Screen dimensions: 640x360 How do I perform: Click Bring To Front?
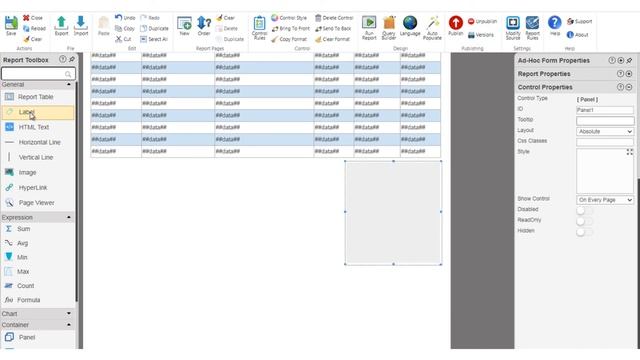click(291, 29)
